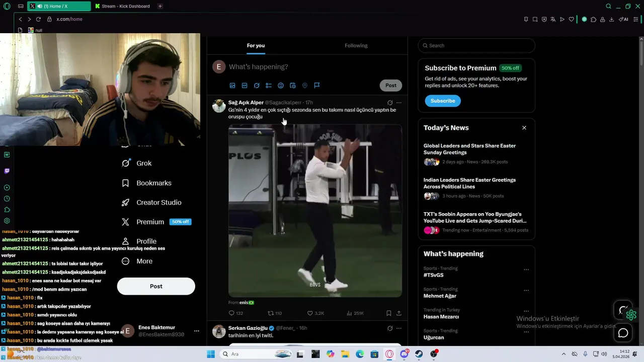Click the large white Post button in sidebar
The height and width of the screenshot is (362, 644).
click(156, 286)
